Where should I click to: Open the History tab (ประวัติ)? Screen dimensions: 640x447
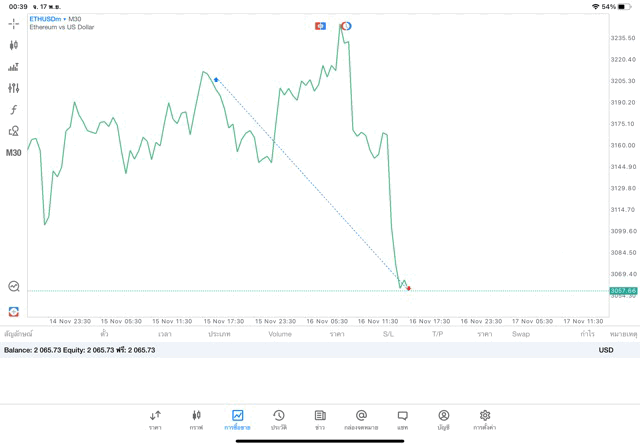click(279, 420)
